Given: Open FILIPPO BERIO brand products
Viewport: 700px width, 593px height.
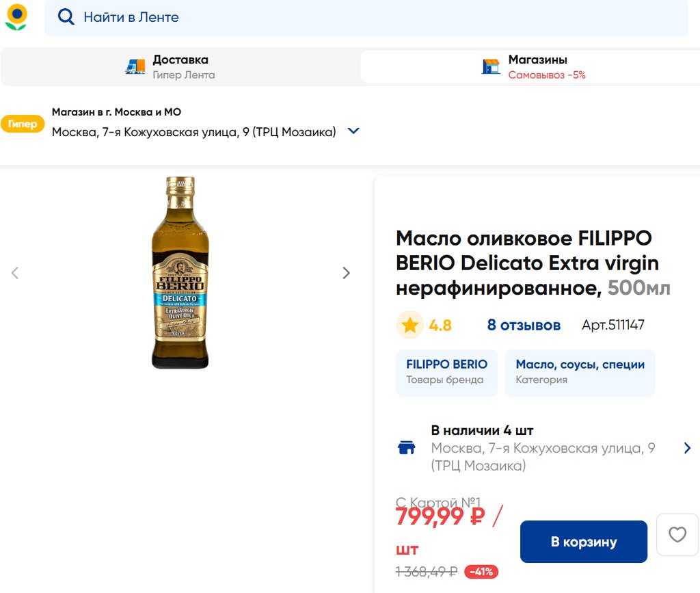Looking at the screenshot, I should [446, 372].
